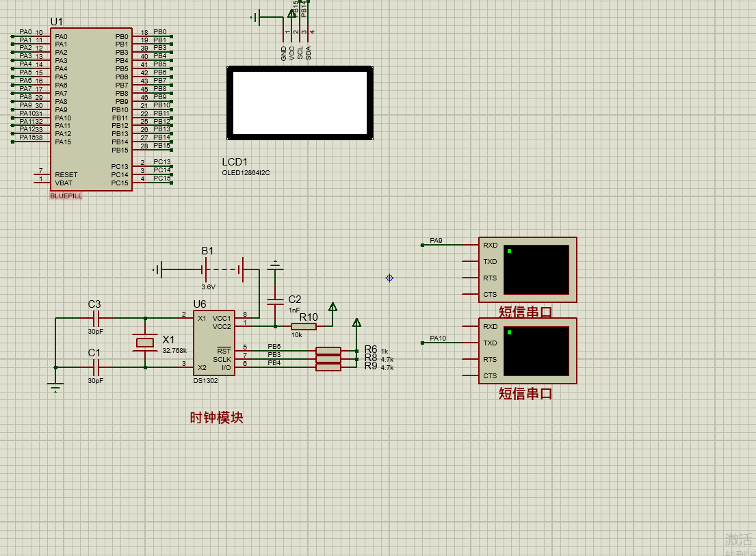Select the LCD1 OLED display screen
The height and width of the screenshot is (556, 756).
pos(300,103)
